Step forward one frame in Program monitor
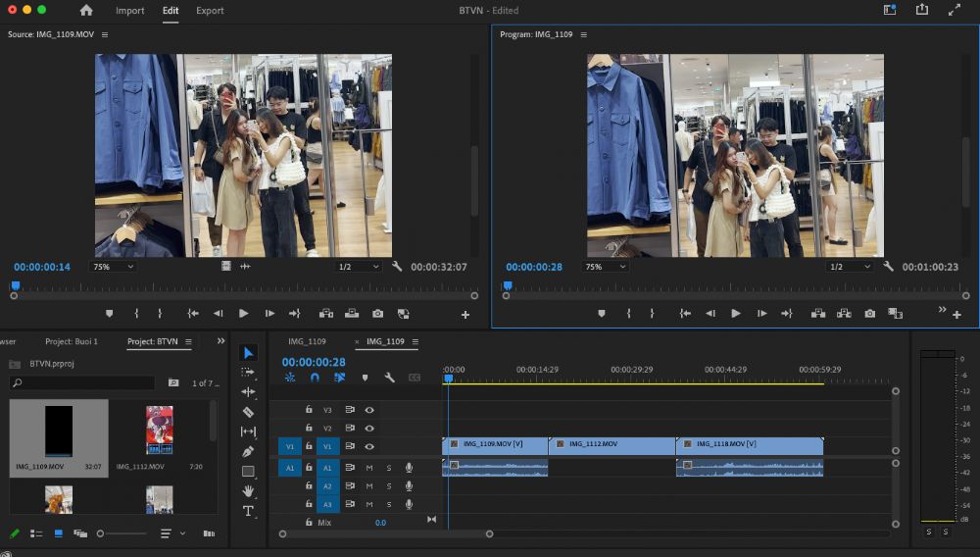This screenshot has height=557, width=980. point(761,314)
